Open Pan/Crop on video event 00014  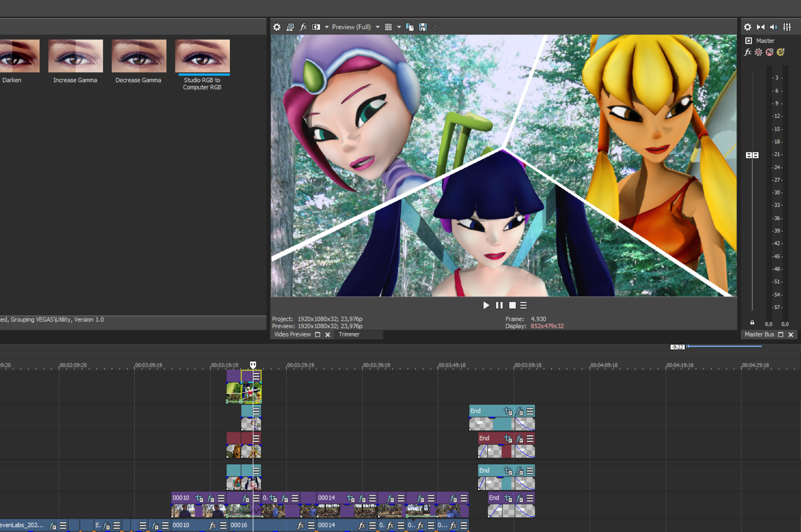[351, 498]
